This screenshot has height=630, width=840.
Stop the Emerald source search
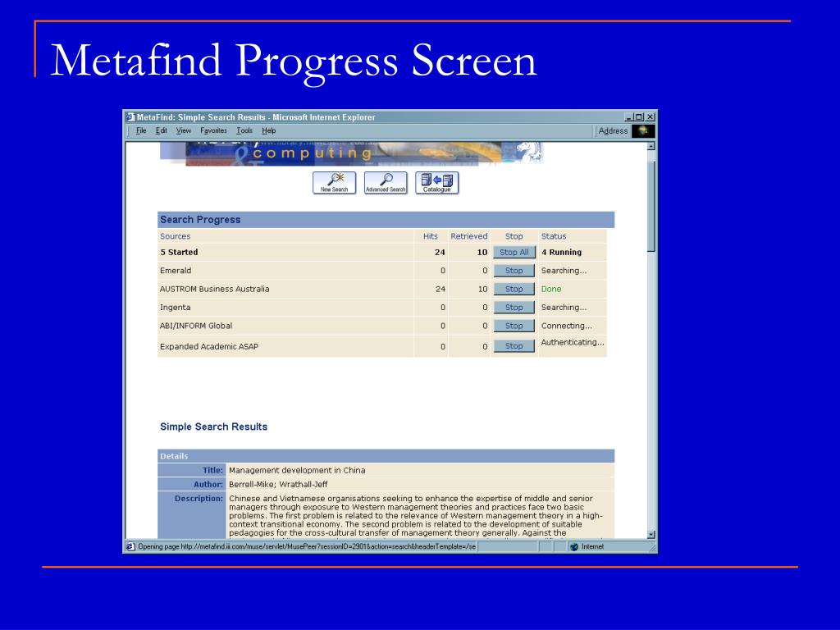514,271
